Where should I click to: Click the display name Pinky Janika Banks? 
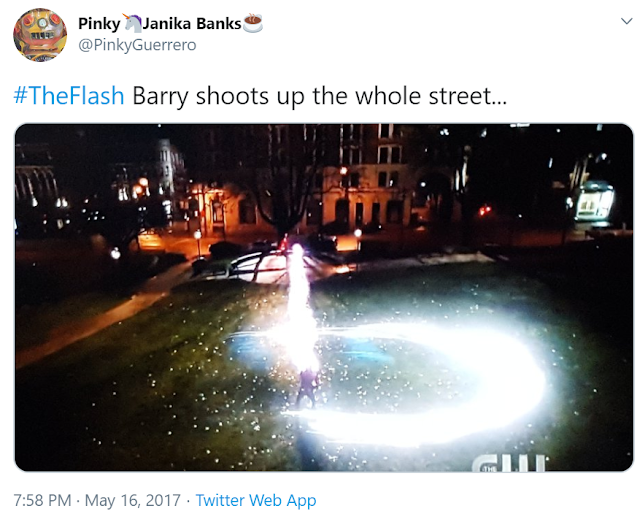point(170,23)
